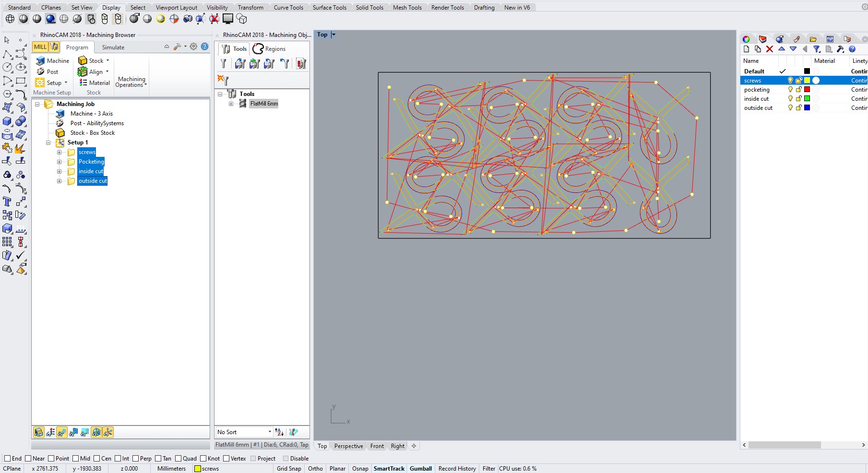The image size is (868, 473).
Task: Click the pointer select tool icon
Action: (x=7, y=40)
